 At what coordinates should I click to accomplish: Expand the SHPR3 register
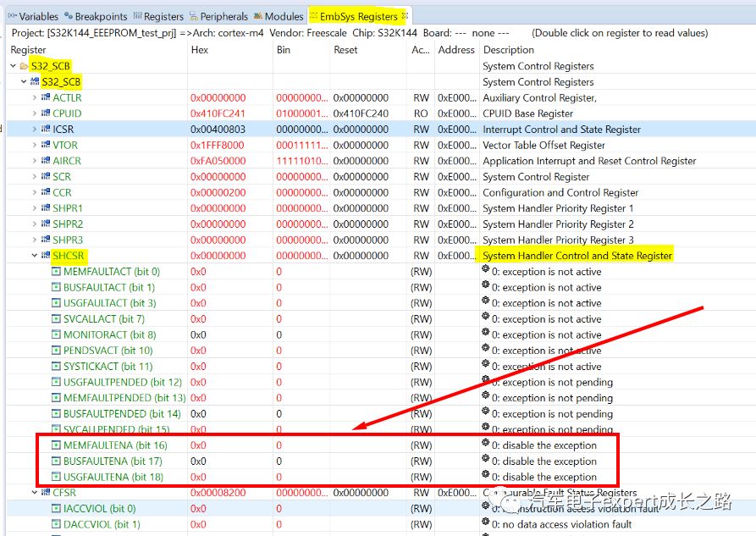[34, 240]
